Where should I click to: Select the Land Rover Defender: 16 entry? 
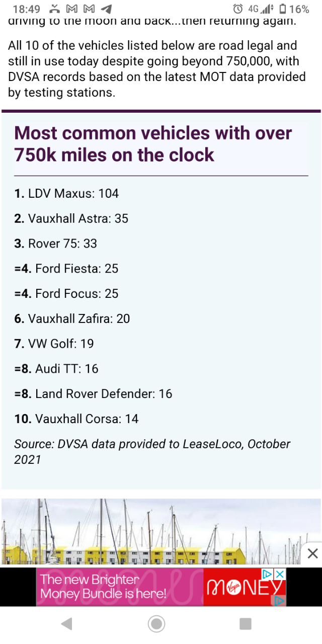coord(93,393)
